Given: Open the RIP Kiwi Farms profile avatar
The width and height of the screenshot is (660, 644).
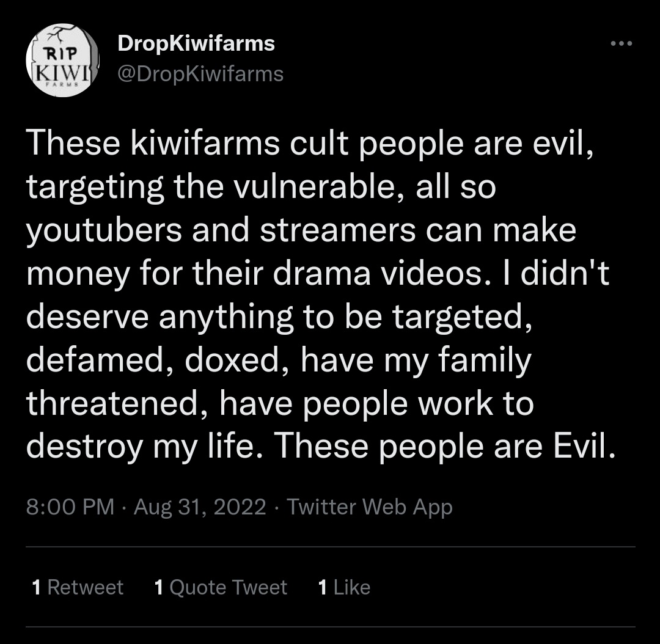Looking at the screenshot, I should [x=63, y=60].
